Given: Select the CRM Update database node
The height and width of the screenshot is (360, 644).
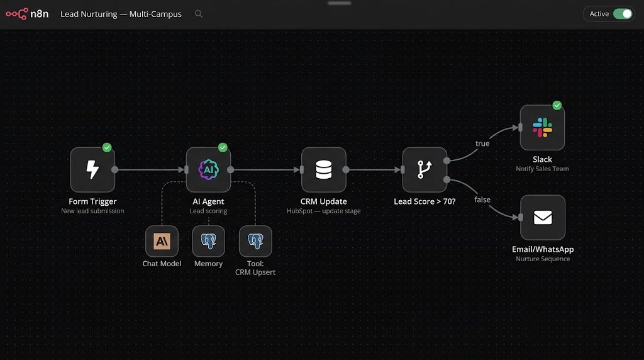Looking at the screenshot, I should click(324, 170).
